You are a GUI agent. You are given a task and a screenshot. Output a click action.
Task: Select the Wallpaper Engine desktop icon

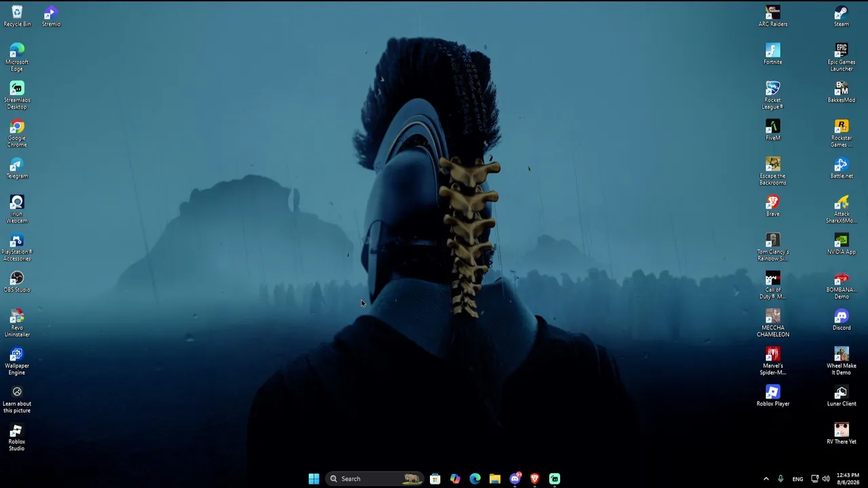[x=17, y=361]
